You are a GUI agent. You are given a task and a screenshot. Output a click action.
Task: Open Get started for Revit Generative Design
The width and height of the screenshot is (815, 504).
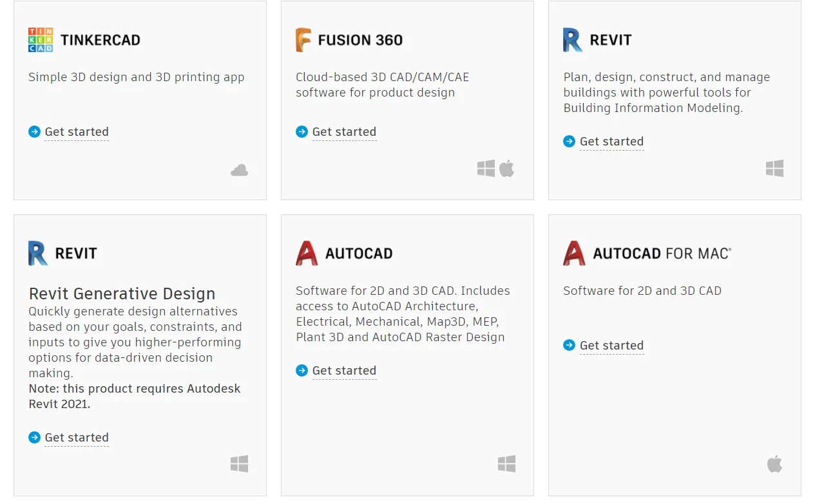tap(77, 437)
